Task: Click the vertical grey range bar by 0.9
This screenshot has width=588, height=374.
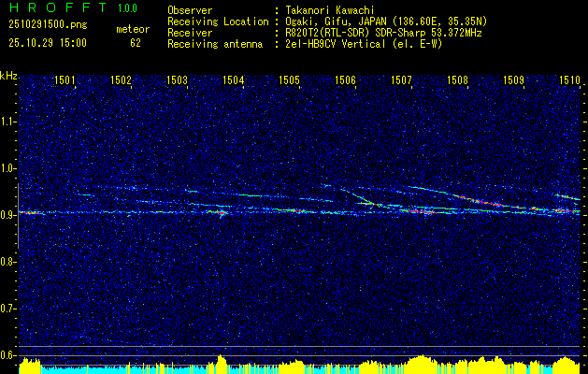Action: (18, 216)
